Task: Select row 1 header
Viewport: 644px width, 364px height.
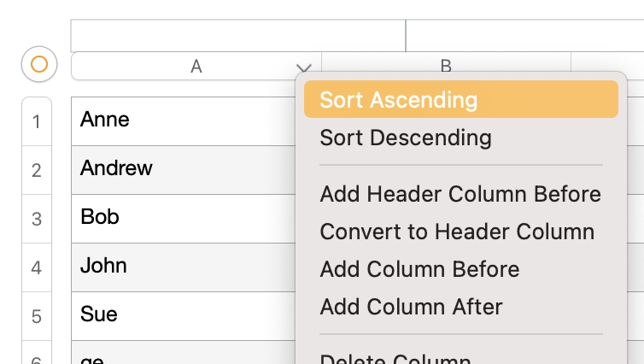Action: [x=37, y=122]
